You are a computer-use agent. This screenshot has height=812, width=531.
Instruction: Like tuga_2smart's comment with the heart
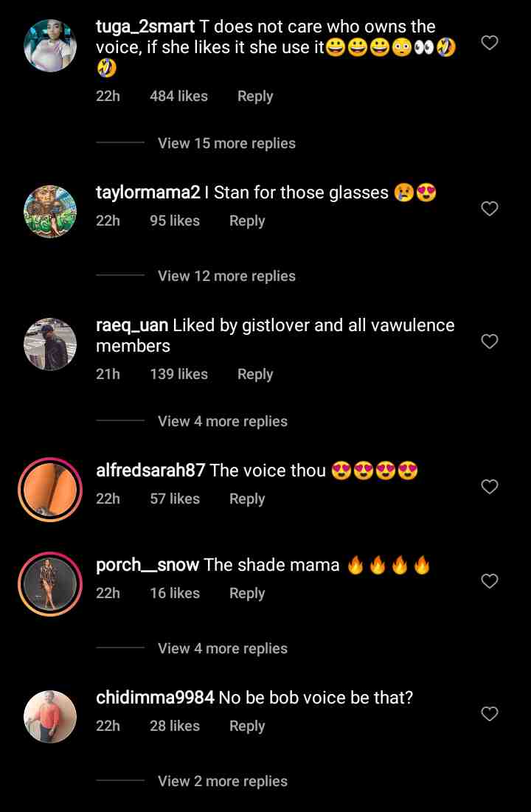490,43
